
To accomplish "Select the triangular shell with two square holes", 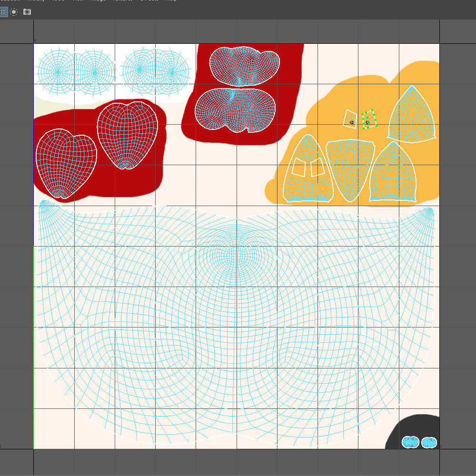I will click(308, 168).
